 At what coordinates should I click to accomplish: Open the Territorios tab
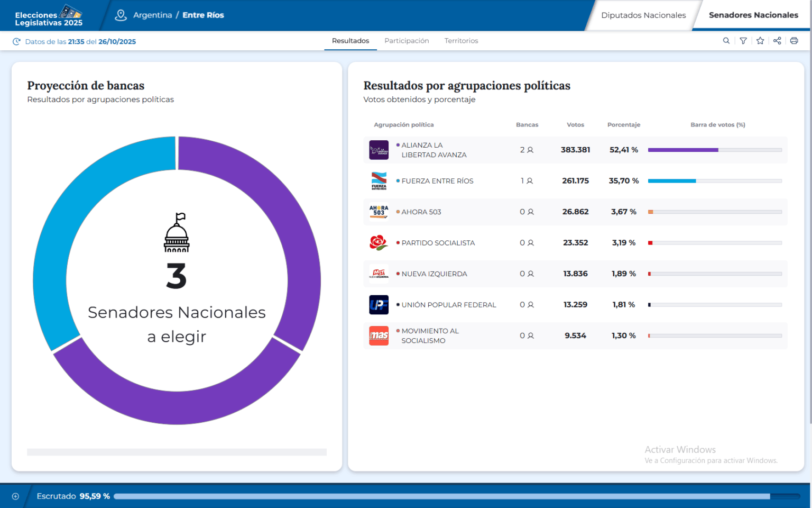click(x=461, y=41)
